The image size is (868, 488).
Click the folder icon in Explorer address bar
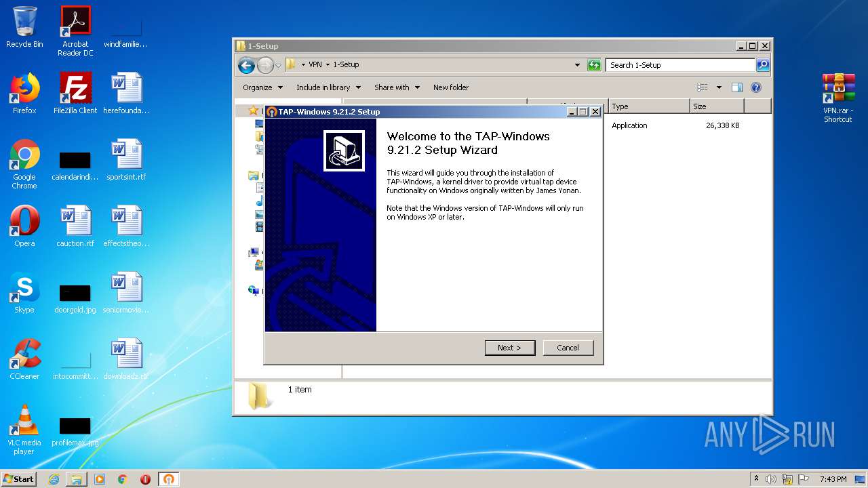pos(291,65)
